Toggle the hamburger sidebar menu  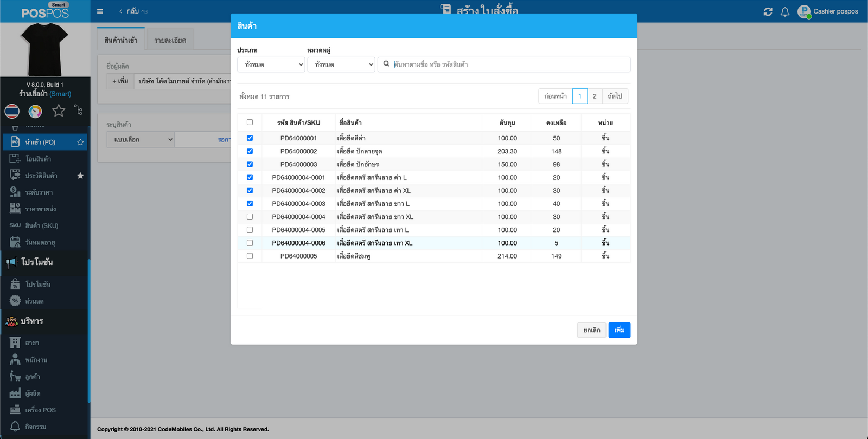pyautogui.click(x=100, y=11)
